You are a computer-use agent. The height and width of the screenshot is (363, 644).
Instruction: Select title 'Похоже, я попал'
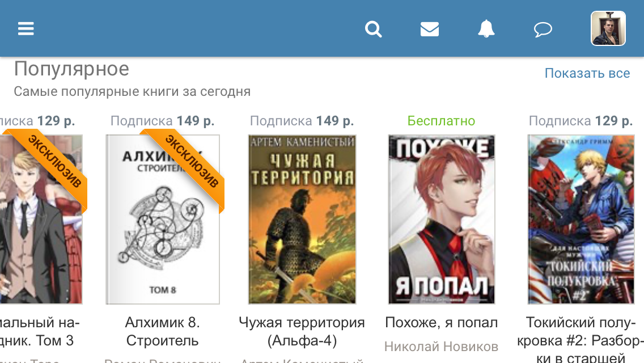(x=442, y=323)
